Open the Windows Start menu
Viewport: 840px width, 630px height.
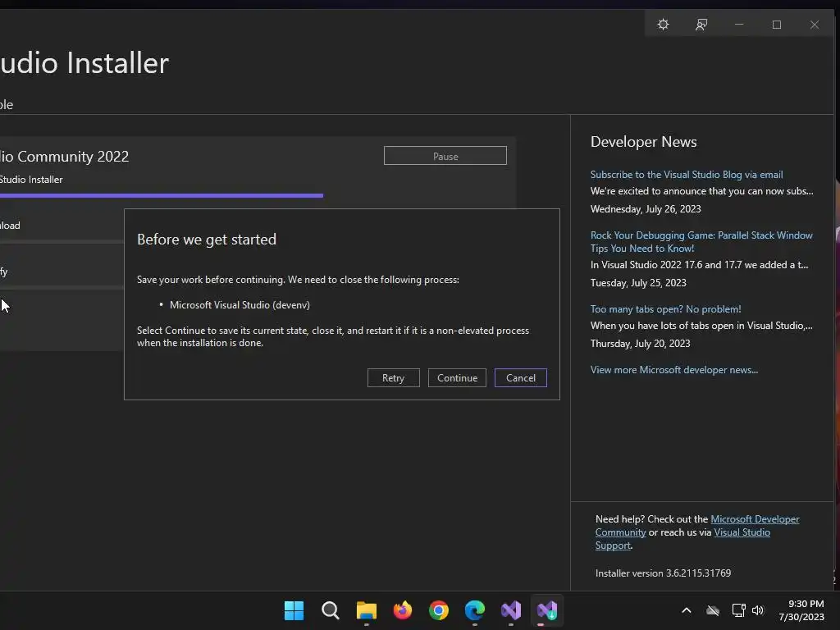click(x=294, y=610)
